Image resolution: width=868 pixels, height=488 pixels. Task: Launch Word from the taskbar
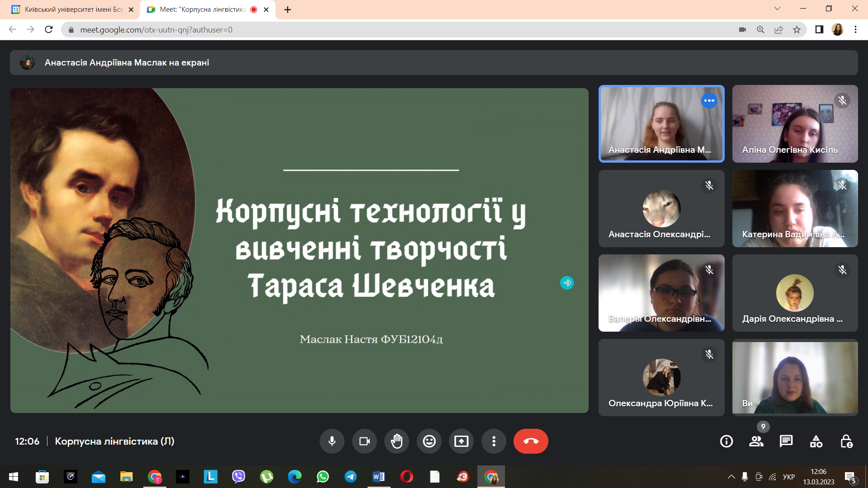coord(378,477)
